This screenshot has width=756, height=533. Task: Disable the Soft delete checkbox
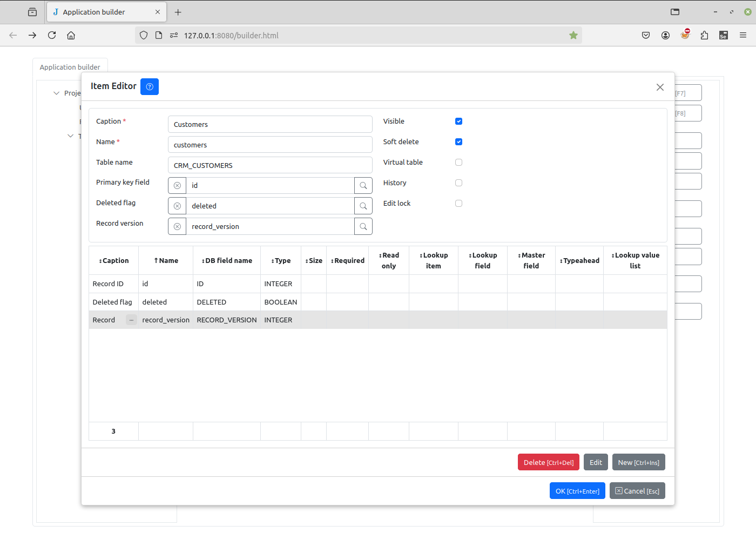(458, 142)
